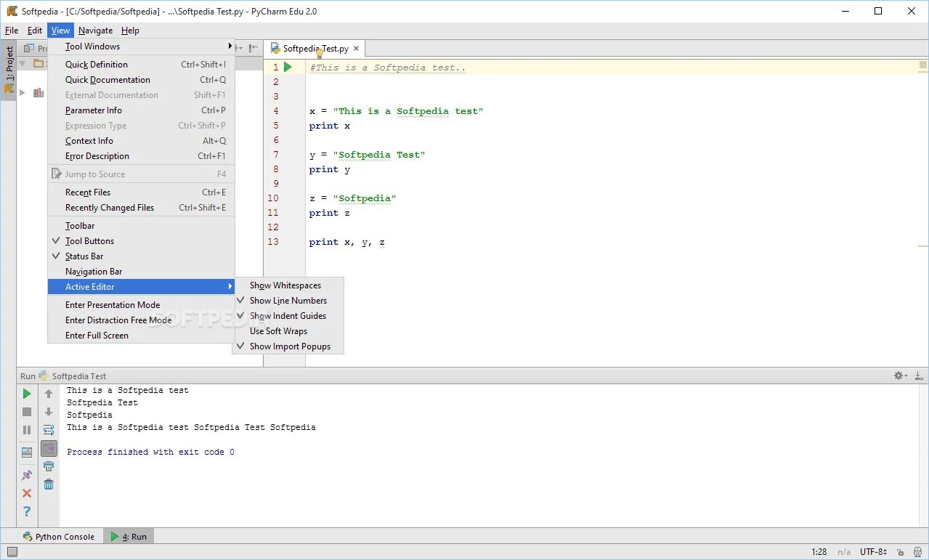Click the Print console output icon

(49, 466)
